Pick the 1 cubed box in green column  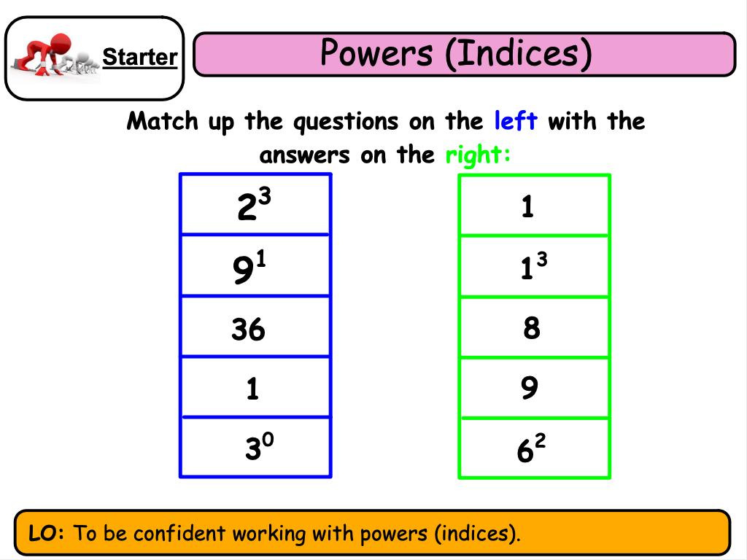pyautogui.click(x=534, y=268)
